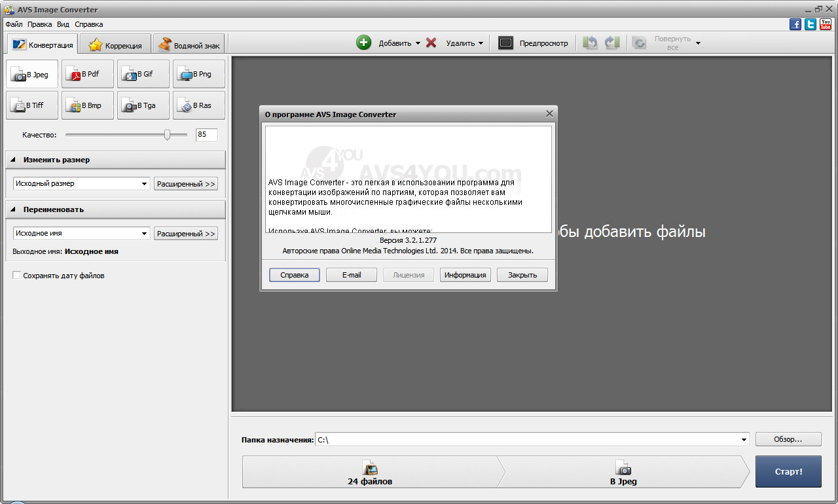The height and width of the screenshot is (504, 838).
Task: Open Предпросмотр preview mode
Action: (x=533, y=43)
